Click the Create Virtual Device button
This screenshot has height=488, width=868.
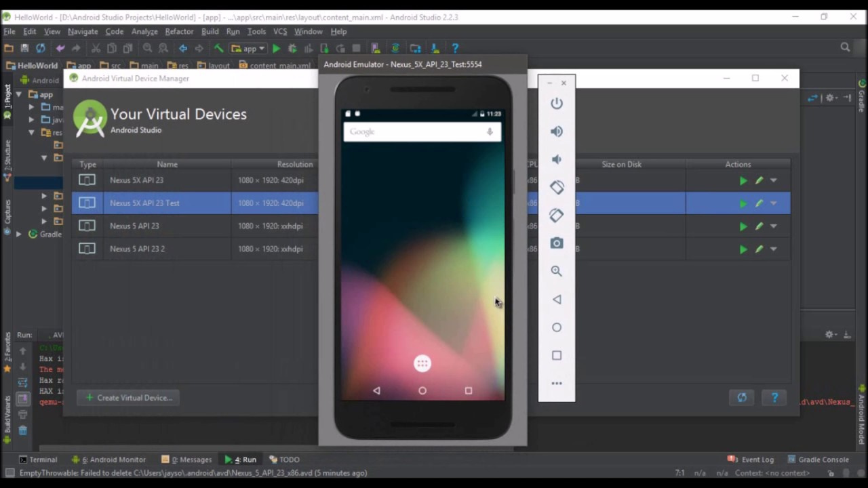pyautogui.click(x=128, y=398)
